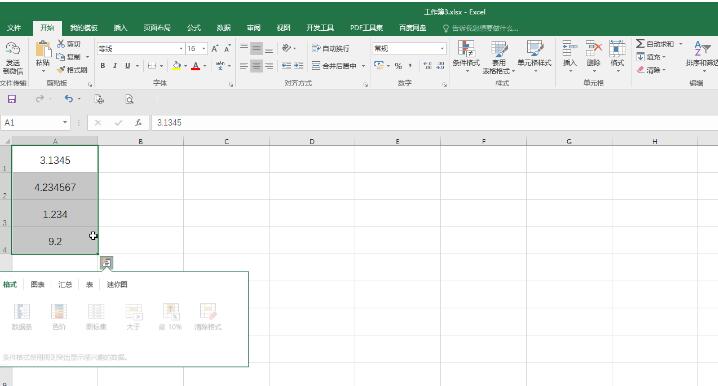Click the Clear Format option in Quick Analysis

tap(208, 316)
